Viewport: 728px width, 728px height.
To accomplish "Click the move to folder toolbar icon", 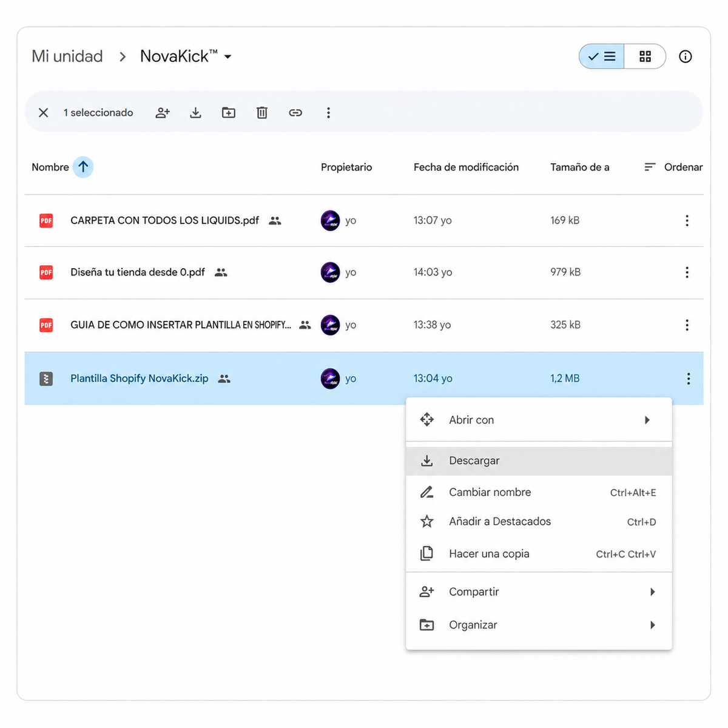I will pyautogui.click(x=229, y=113).
